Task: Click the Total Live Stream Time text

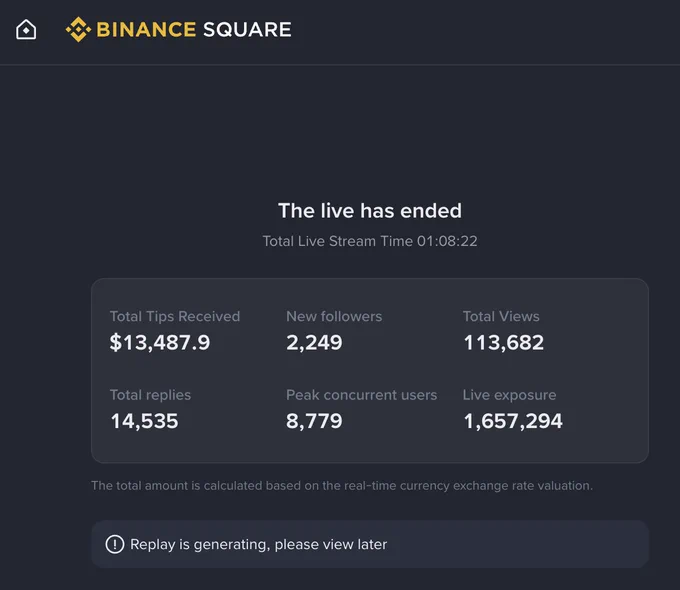Action: 370,241
